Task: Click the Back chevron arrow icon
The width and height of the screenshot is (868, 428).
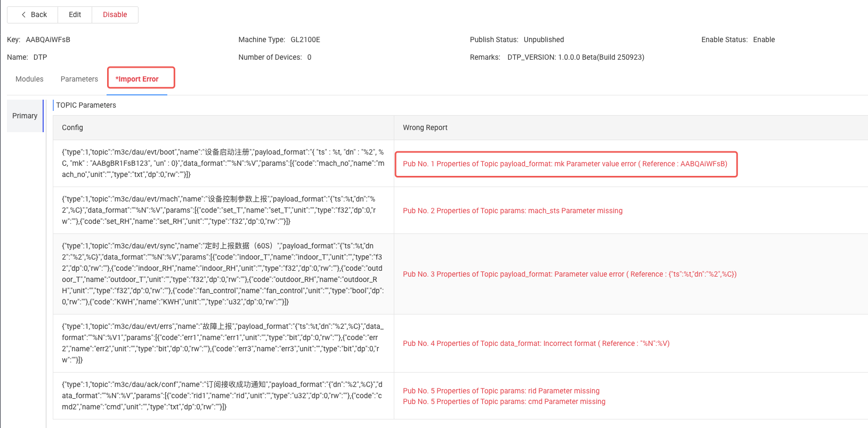Action: tap(23, 15)
